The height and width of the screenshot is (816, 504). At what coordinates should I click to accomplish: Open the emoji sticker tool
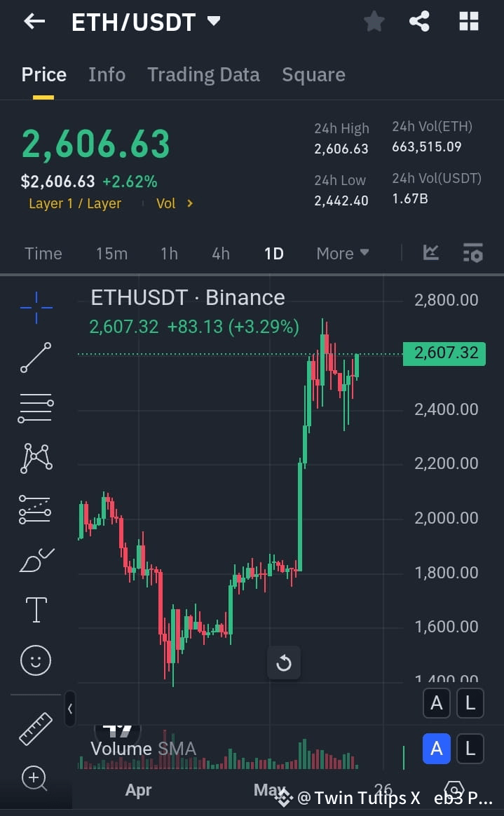click(x=36, y=660)
